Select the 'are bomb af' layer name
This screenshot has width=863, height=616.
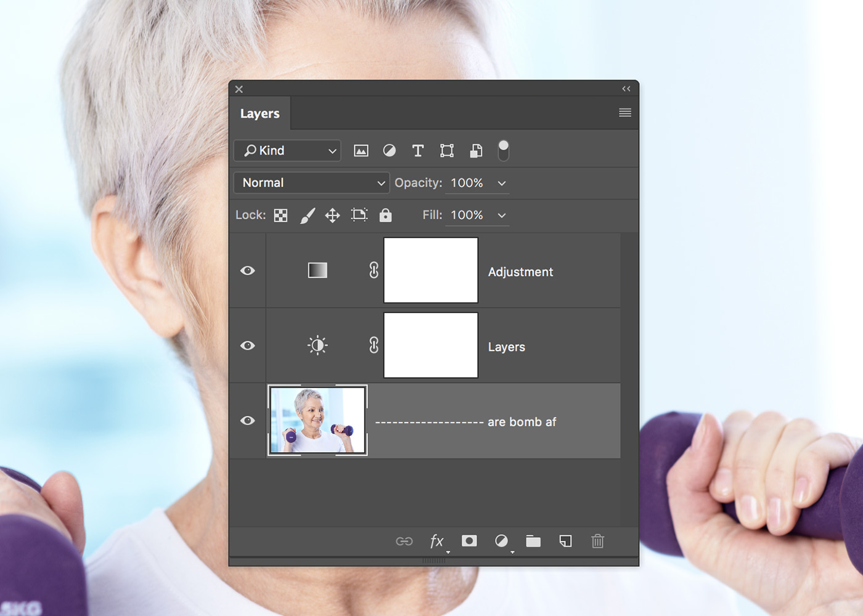465,422
